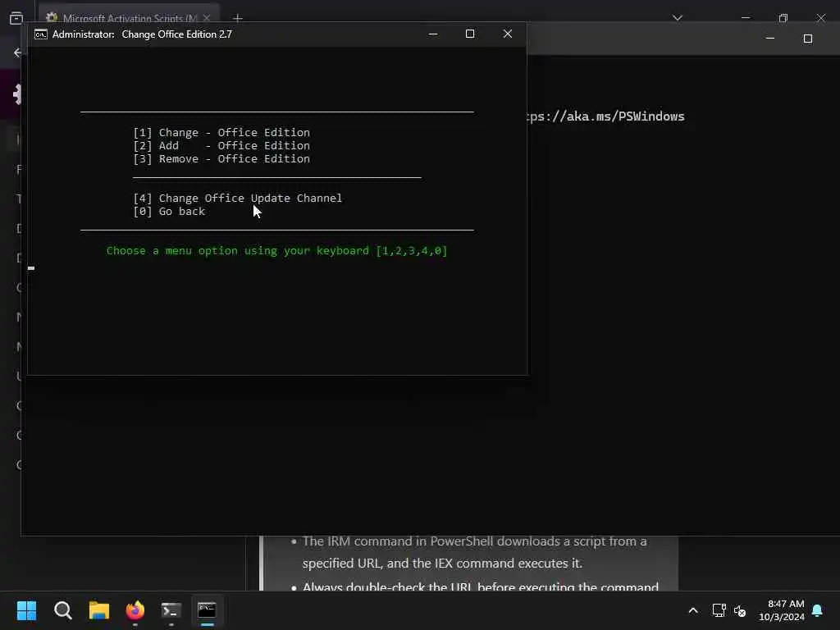The image size is (840, 630).
Task: Show hidden system tray icons
Action: pos(692,610)
